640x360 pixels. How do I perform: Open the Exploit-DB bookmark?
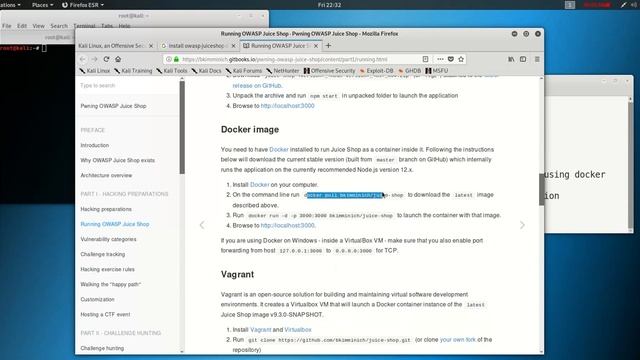pyautogui.click(x=376, y=71)
